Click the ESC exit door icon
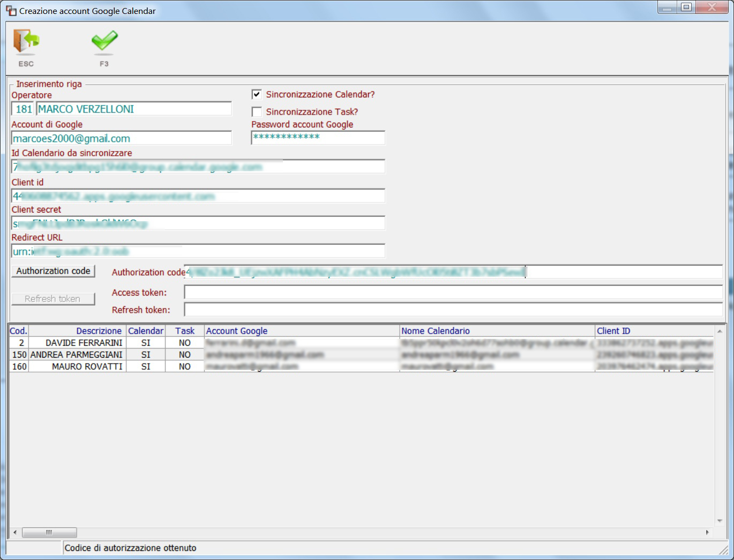The width and height of the screenshot is (734, 560). click(x=26, y=42)
